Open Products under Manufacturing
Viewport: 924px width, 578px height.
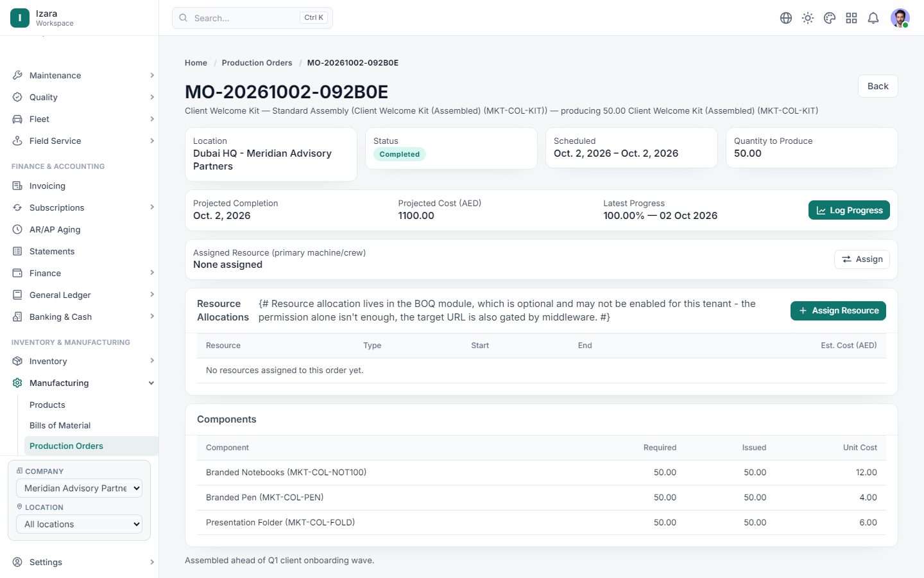coord(47,405)
